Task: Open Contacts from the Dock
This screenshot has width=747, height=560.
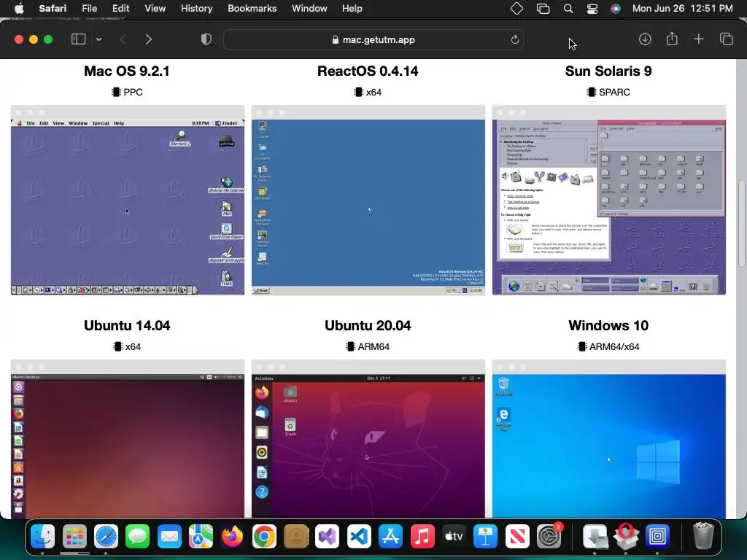Action: 296,537
